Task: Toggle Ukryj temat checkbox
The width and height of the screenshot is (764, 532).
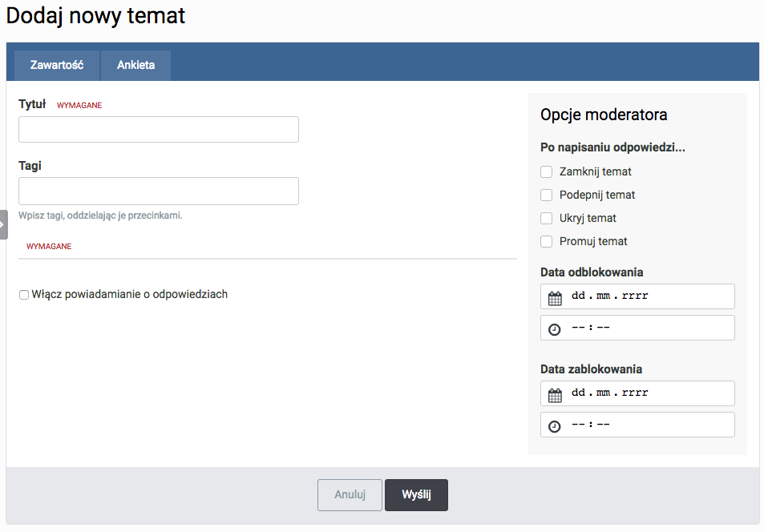Action: pyautogui.click(x=547, y=218)
